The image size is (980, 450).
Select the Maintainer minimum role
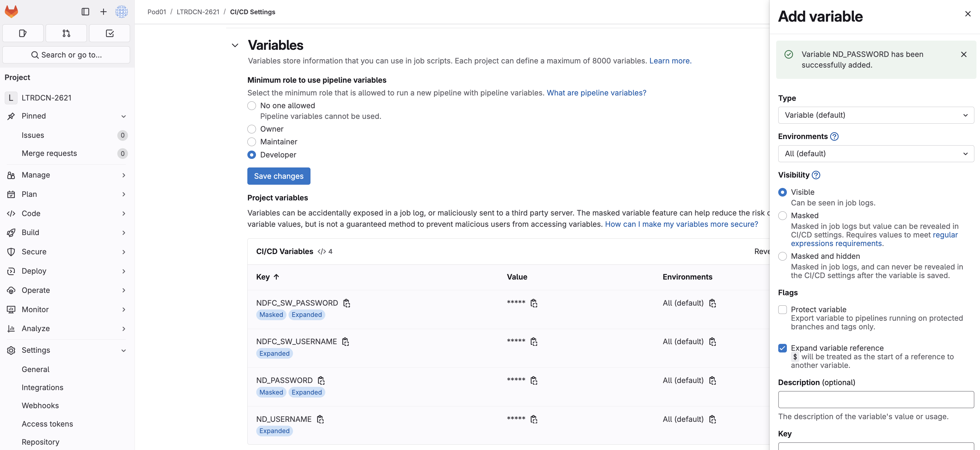point(252,142)
